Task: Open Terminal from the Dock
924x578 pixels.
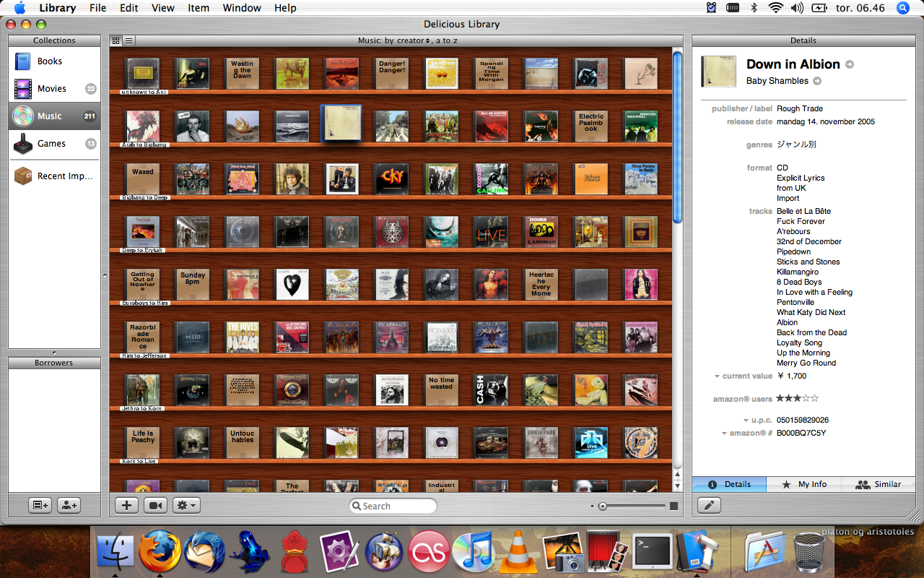Action: point(652,551)
